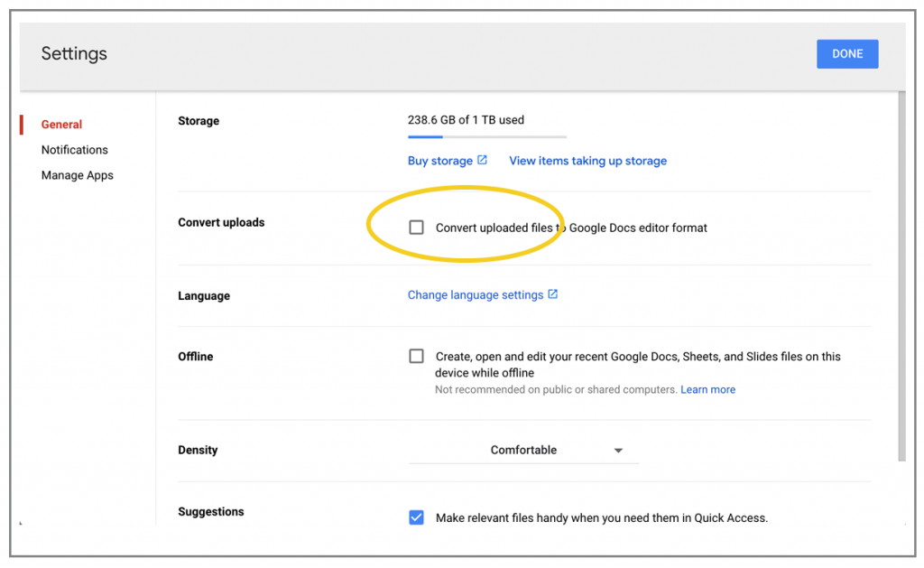Image resolution: width=924 pixels, height=568 pixels.
Task: Click the external-link icon beside Buy storage
Action: point(482,160)
